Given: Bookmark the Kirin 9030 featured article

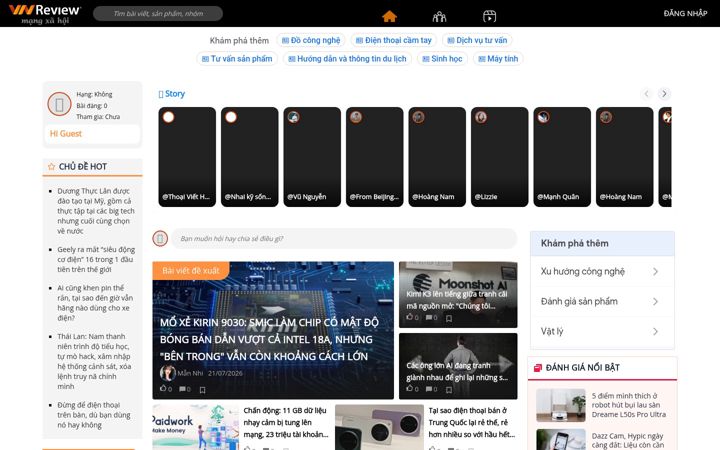Looking at the screenshot, I should coord(202,390).
